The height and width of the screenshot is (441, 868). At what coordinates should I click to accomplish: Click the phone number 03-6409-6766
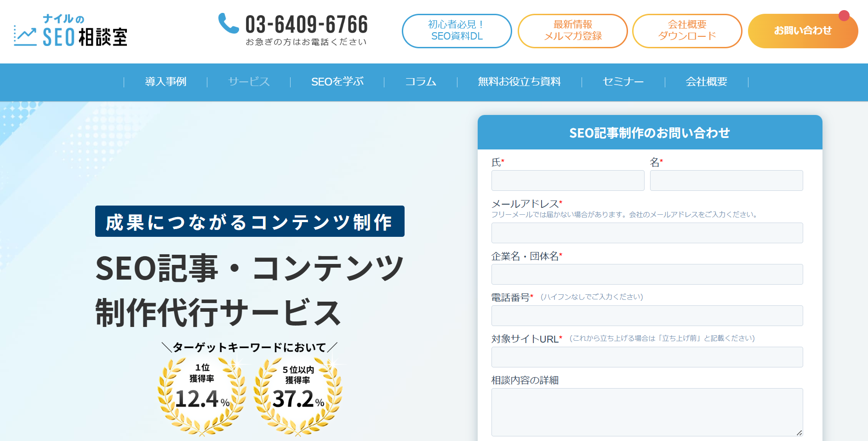click(x=306, y=25)
